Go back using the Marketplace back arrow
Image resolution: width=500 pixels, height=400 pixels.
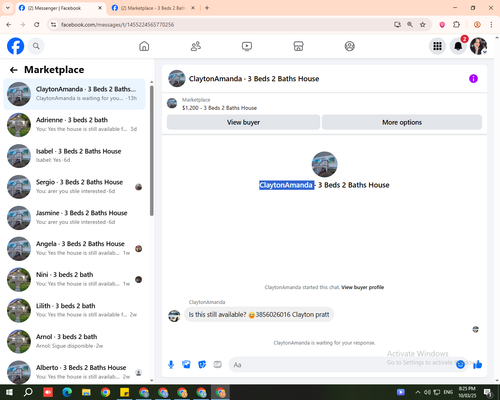pos(14,70)
